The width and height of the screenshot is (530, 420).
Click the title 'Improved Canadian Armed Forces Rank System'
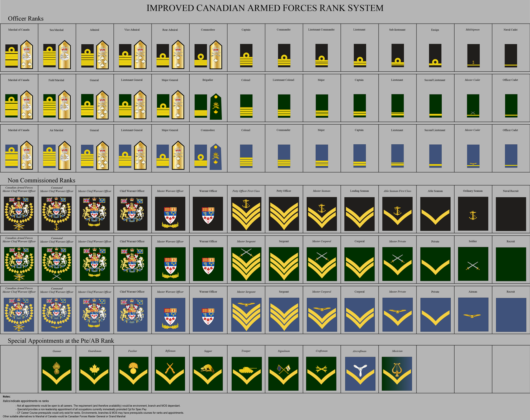pos(265,8)
